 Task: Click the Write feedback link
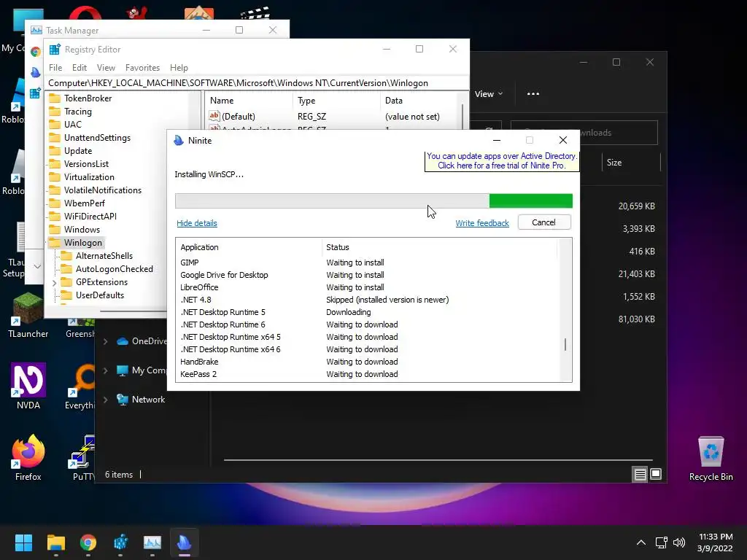click(x=482, y=223)
